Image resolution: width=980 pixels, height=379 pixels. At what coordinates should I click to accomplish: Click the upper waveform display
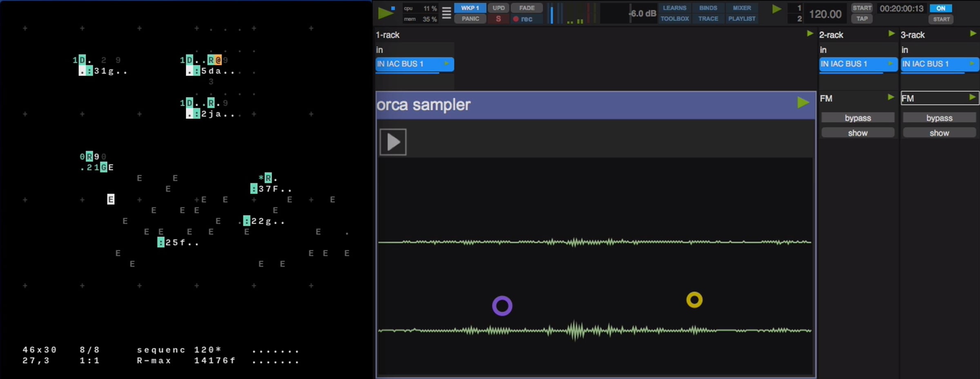pos(595,242)
